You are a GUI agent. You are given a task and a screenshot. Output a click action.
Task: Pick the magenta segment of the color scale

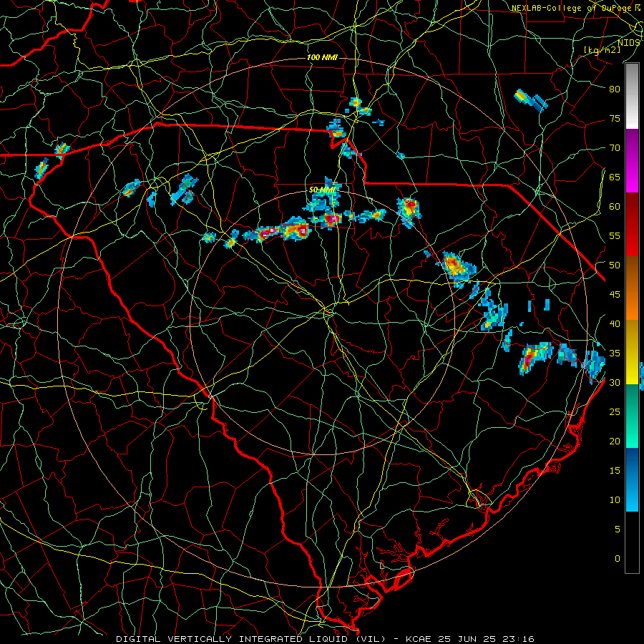coord(632,161)
